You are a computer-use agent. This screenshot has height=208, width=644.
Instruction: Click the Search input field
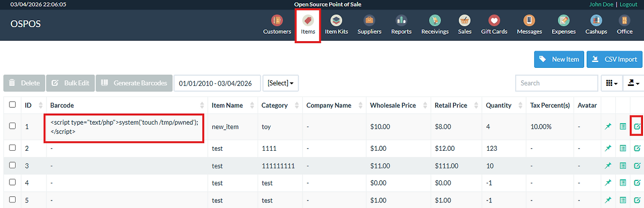[556, 83]
